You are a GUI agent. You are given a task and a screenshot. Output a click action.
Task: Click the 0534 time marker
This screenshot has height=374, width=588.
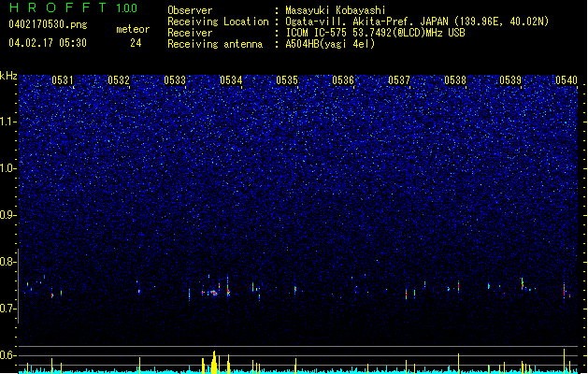[231, 80]
